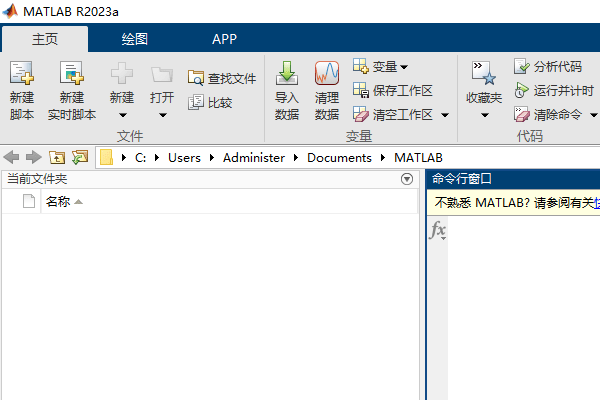Switch to the 主页 (Home) tab
The width and height of the screenshot is (600, 400).
45,39
